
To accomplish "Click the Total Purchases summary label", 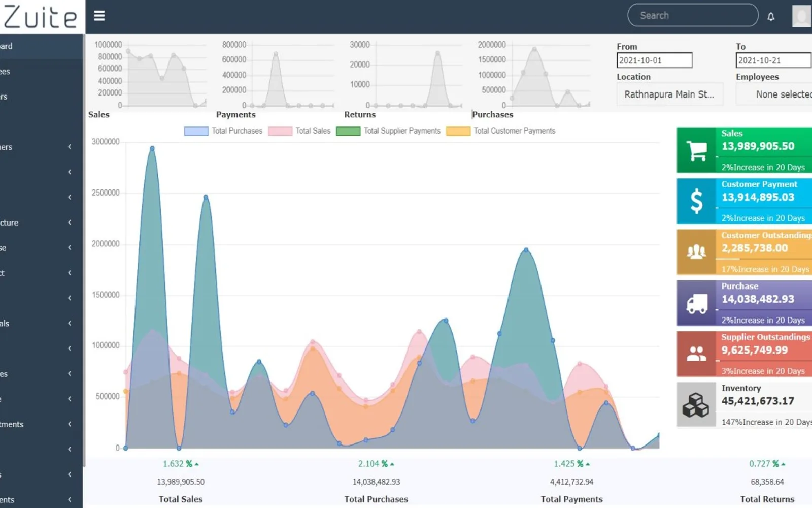I will click(376, 499).
